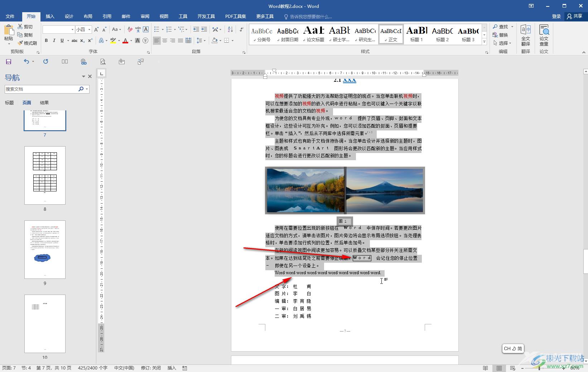588x372 pixels.
Task: Expand the styles gallery more arrow
Action: 484,42
